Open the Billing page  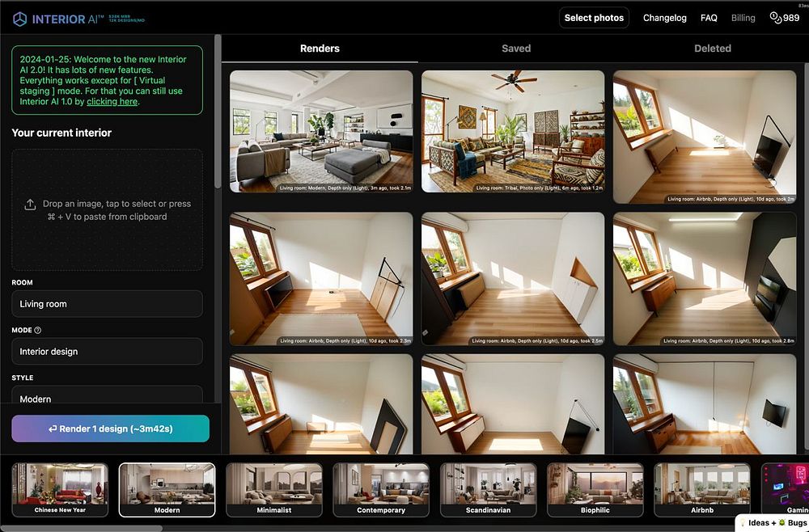[x=743, y=18]
